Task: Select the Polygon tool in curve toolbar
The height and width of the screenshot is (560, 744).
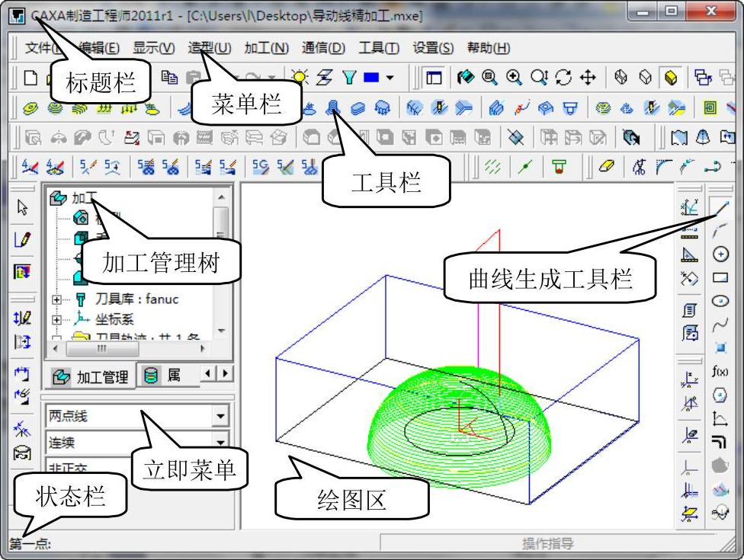Action: tap(720, 395)
